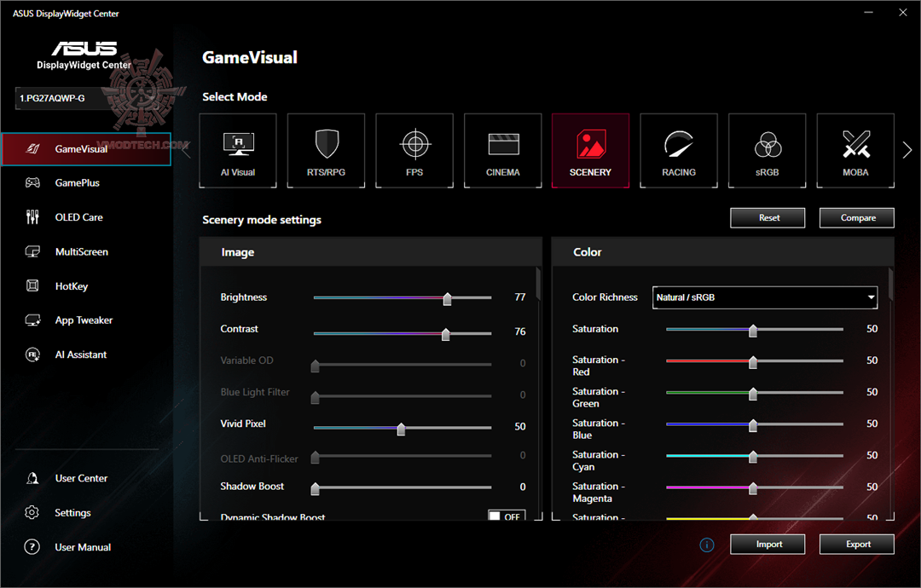Click the Saturation - Green slider

[x=755, y=393]
